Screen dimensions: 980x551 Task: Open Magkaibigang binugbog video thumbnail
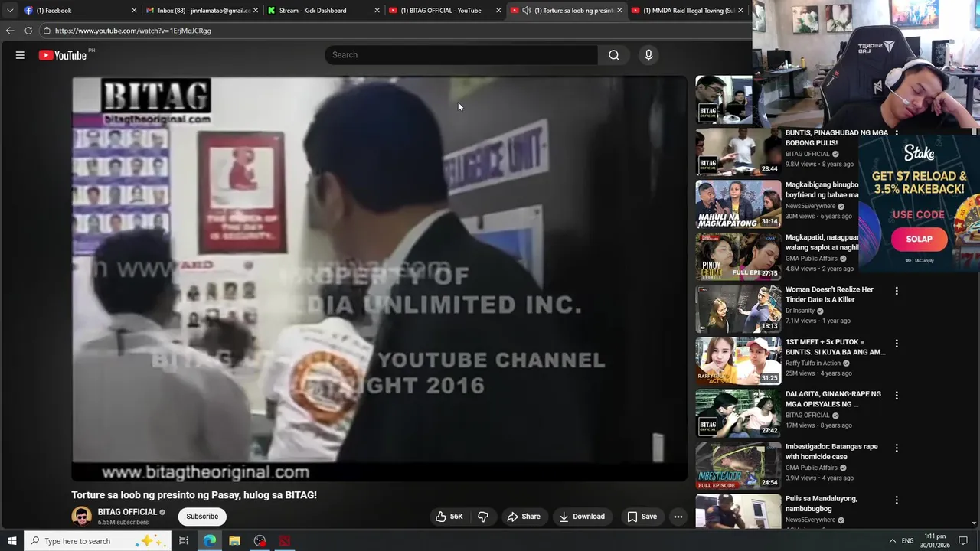[x=738, y=204]
